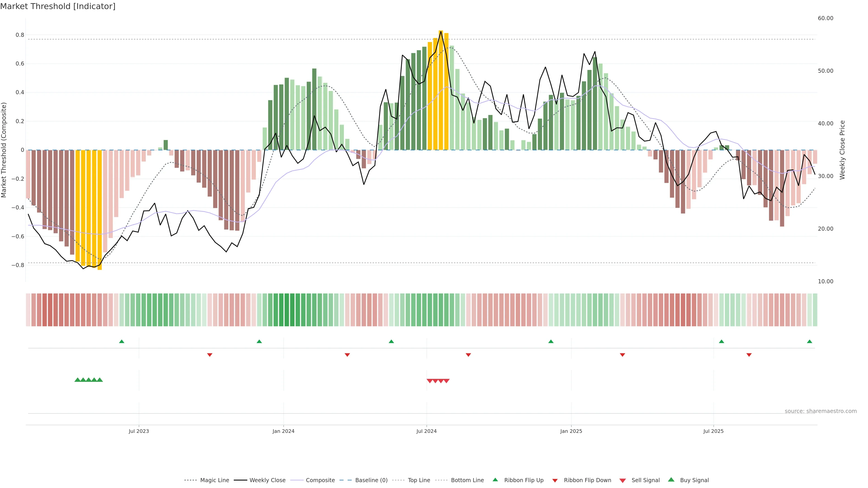Toggle the Sell Signal legend entry

click(645, 480)
